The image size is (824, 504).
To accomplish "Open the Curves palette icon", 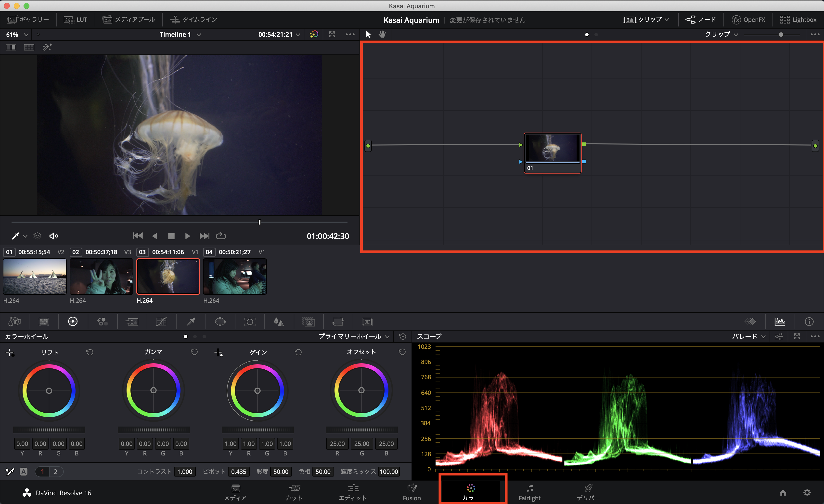I will (x=161, y=322).
